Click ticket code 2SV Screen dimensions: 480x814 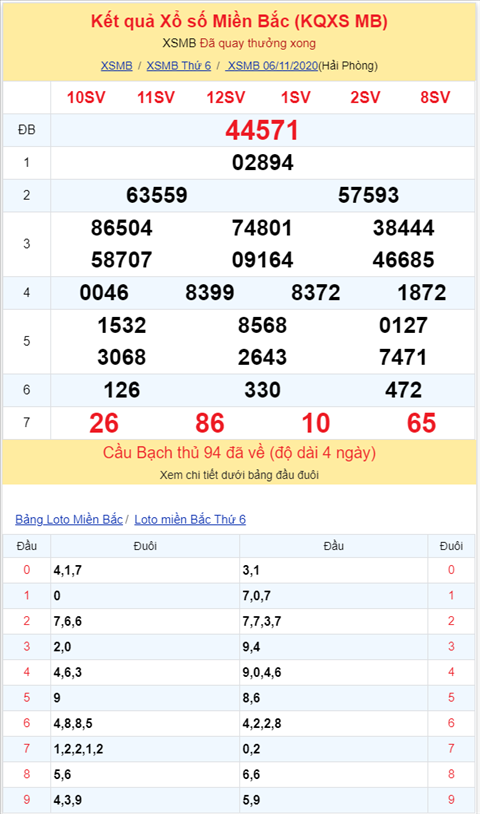pyautogui.click(x=365, y=97)
